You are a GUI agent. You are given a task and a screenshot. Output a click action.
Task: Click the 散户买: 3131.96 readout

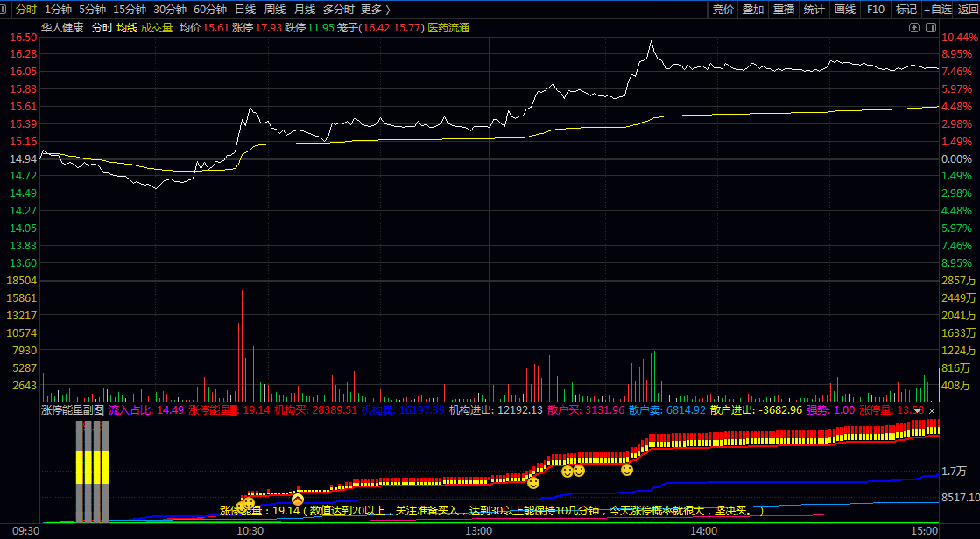click(x=586, y=410)
